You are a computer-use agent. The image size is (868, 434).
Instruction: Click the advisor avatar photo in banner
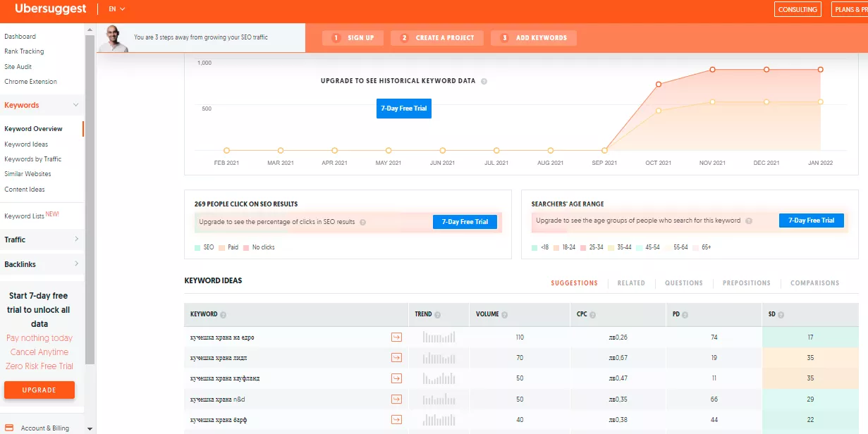[x=114, y=39]
